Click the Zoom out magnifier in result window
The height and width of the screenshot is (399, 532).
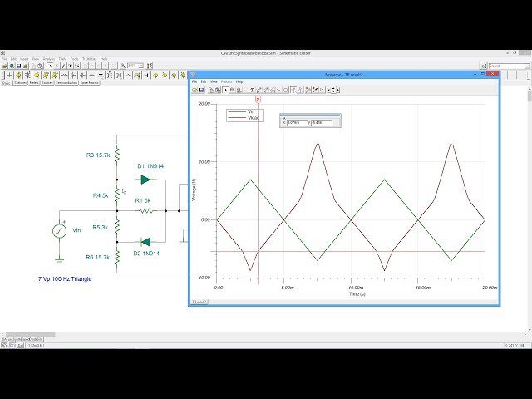tap(239, 91)
